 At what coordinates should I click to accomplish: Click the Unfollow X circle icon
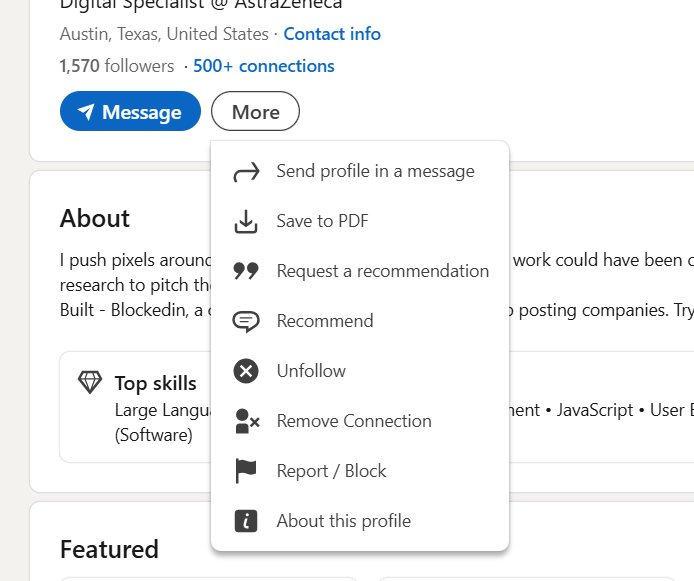point(246,371)
